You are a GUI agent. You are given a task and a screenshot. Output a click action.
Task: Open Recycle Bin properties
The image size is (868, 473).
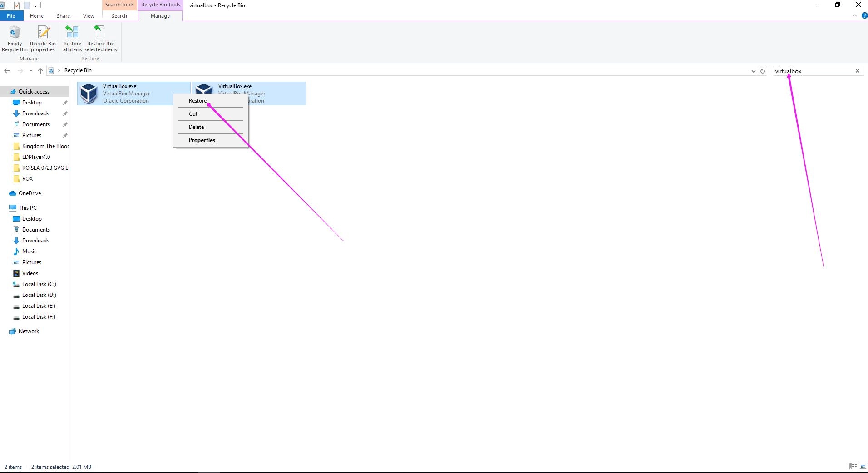point(43,39)
